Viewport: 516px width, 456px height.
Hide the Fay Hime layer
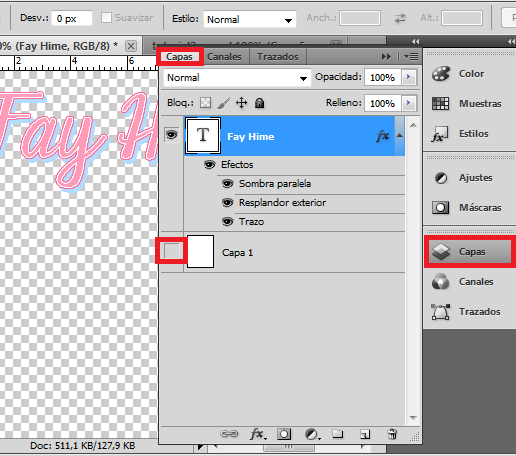pyautogui.click(x=171, y=135)
